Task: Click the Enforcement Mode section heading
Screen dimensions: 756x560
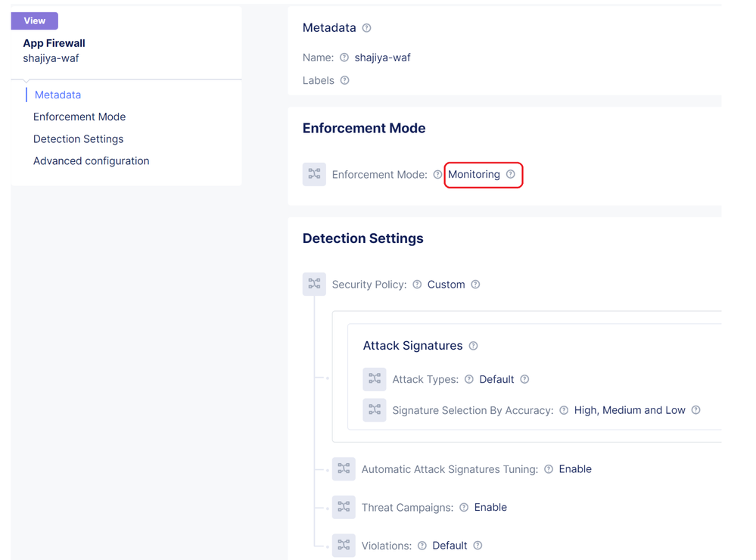Action: (364, 129)
